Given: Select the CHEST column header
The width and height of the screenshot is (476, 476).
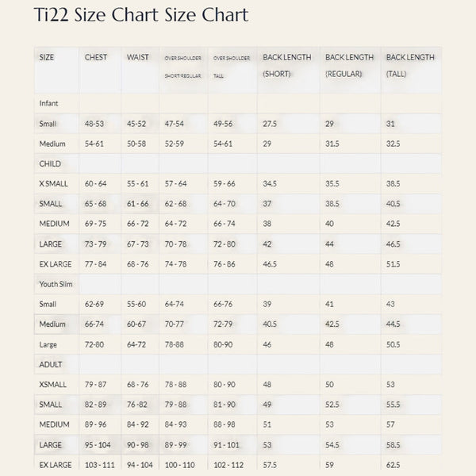Looking at the screenshot, I should (96, 57).
